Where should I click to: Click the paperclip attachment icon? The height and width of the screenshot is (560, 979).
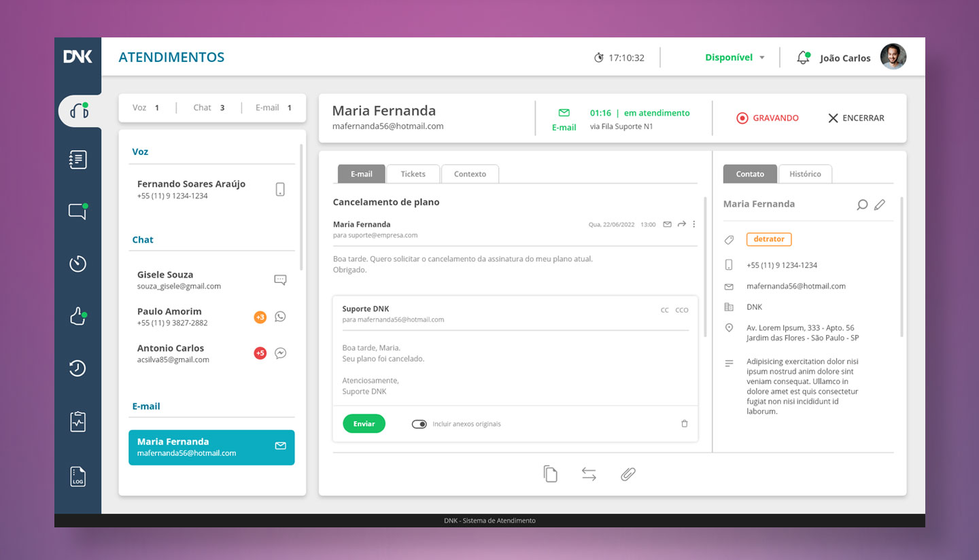tap(628, 474)
